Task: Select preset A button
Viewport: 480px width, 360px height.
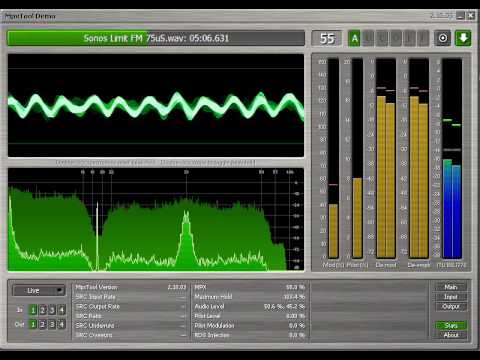Action: coord(354,39)
